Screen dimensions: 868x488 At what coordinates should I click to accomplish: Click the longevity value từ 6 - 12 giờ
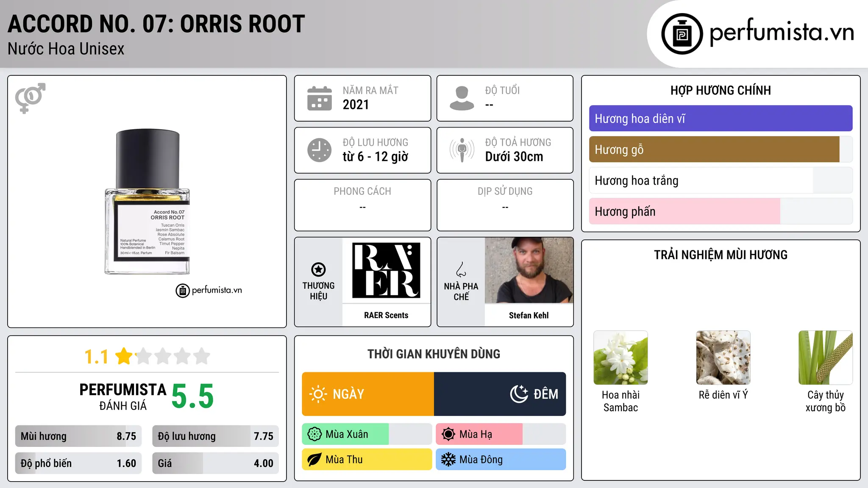[376, 157]
